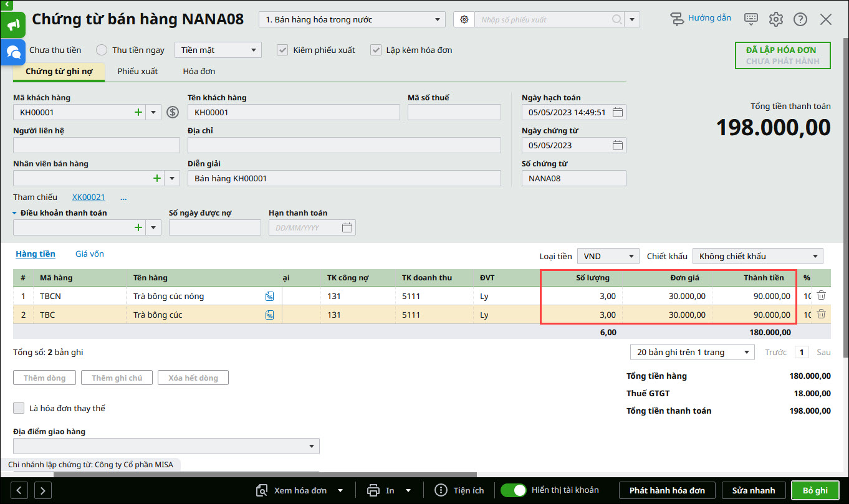Go to next voucher arrow
The width and height of the screenshot is (849, 504).
point(43,490)
